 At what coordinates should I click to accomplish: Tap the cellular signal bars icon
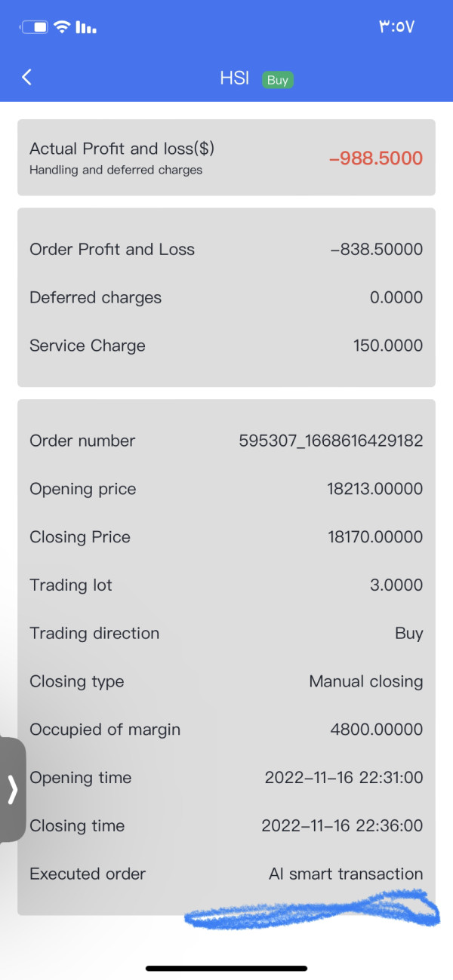click(x=86, y=28)
